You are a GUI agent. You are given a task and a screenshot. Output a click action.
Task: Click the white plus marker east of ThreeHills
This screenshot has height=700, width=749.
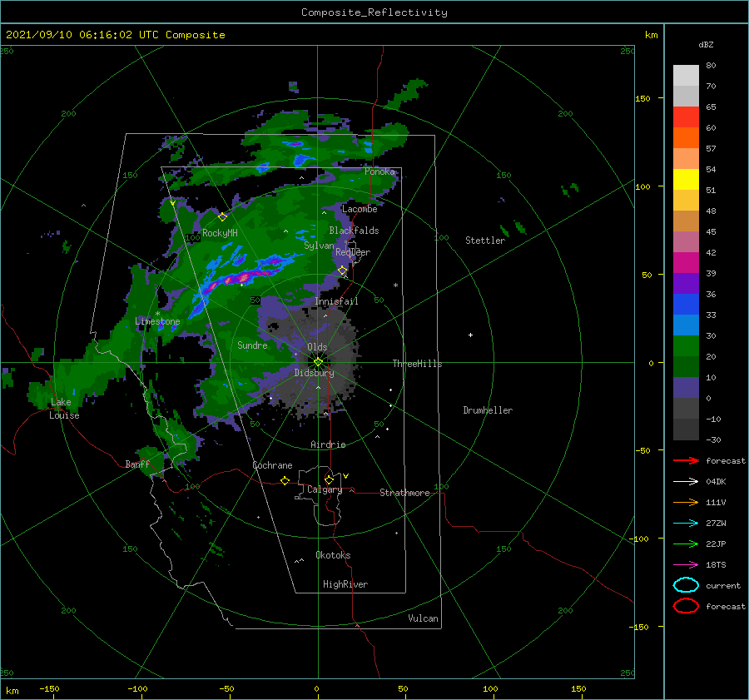click(x=470, y=335)
